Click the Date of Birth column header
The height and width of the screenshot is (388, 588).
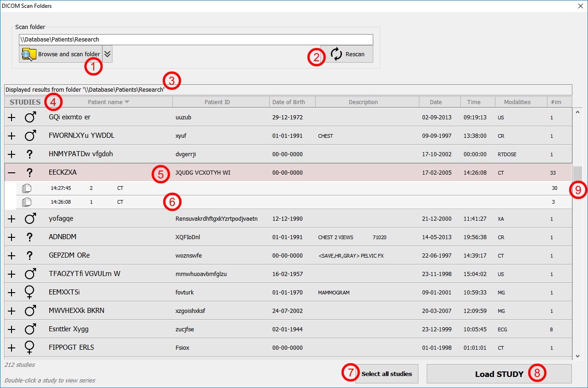pos(293,102)
